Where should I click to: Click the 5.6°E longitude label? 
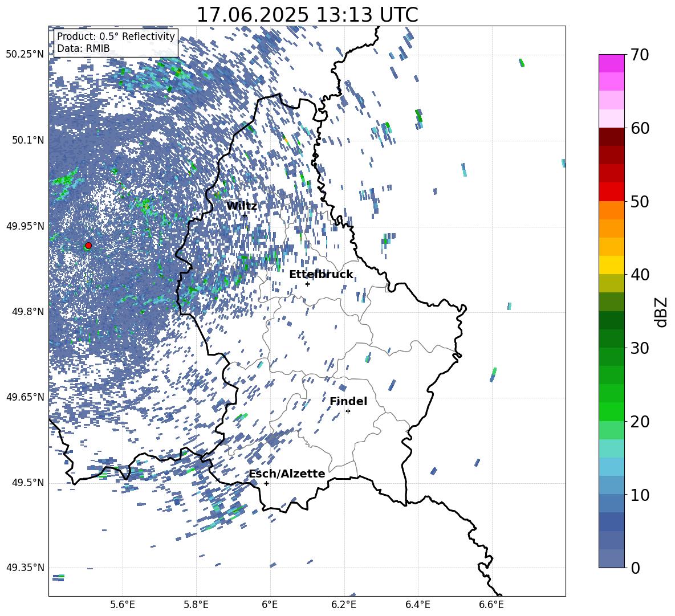pyautogui.click(x=123, y=605)
